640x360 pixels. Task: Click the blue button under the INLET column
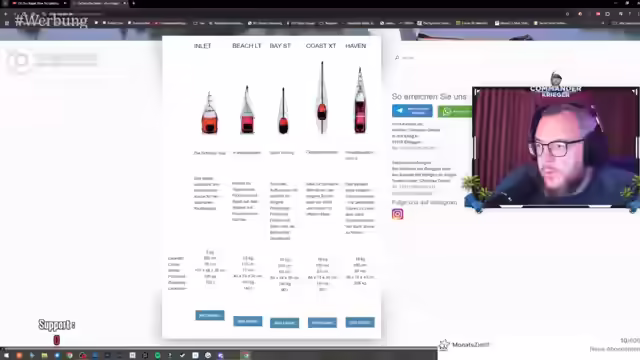point(210,315)
